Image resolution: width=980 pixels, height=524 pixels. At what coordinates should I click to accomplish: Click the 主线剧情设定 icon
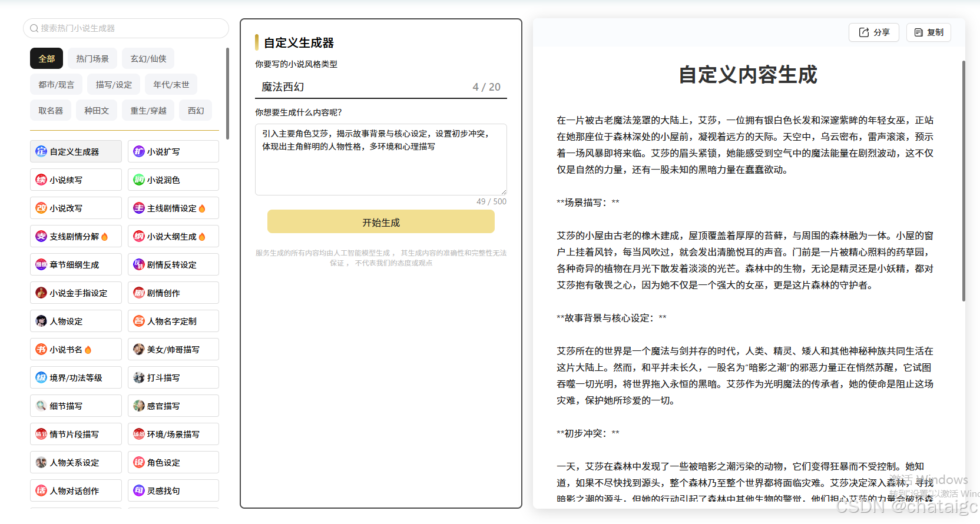[139, 208]
